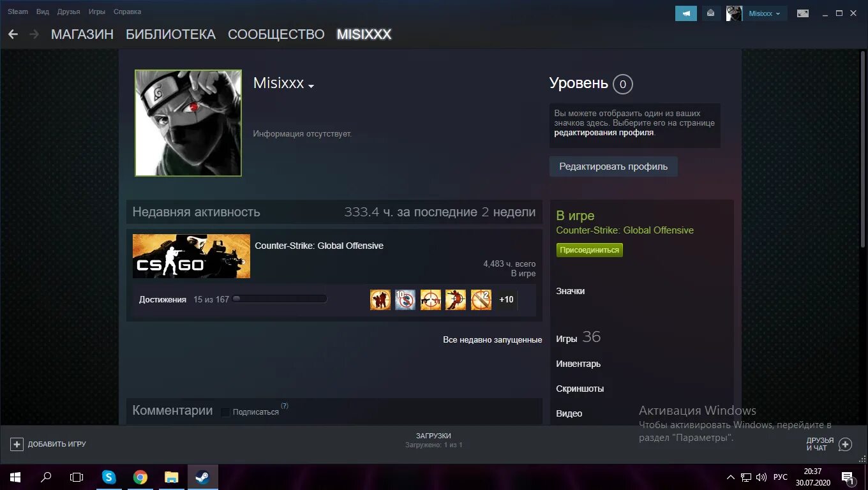Image resolution: width=868 pixels, height=490 pixels.
Task: Click the (?) help mark near Подписаться
Action: (x=285, y=406)
